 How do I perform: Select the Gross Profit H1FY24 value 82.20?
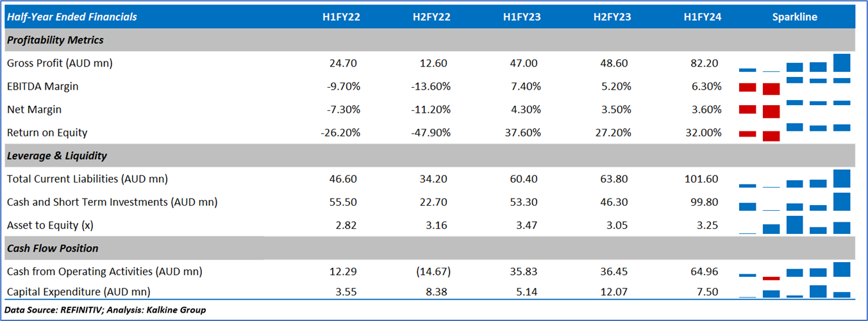(x=703, y=63)
